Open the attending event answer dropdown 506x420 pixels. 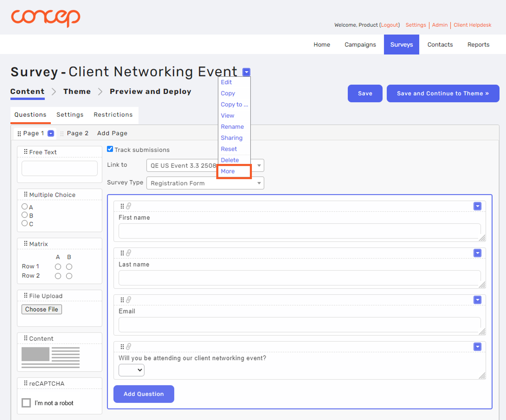(x=131, y=370)
